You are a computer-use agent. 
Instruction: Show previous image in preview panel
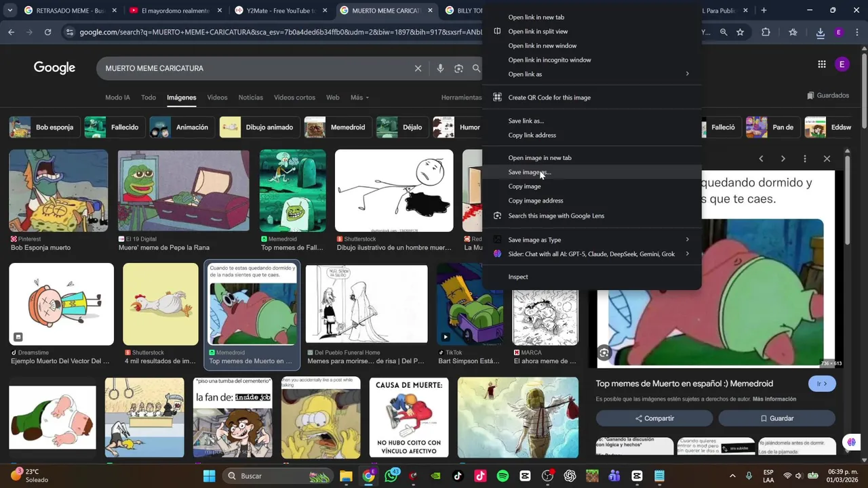761,159
